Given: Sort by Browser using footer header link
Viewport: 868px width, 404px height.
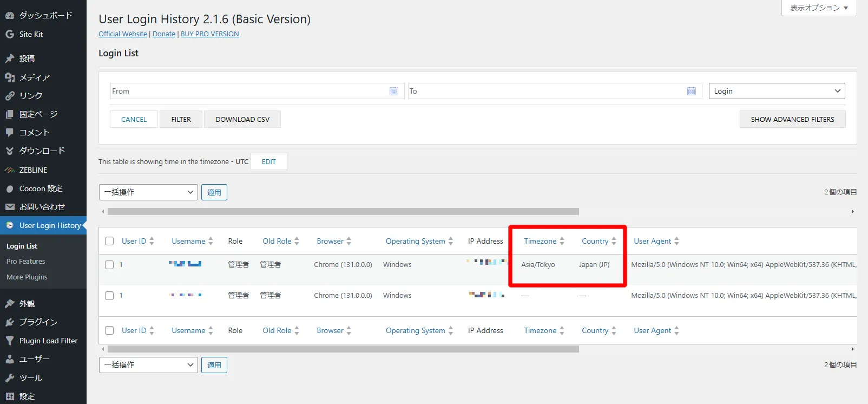Looking at the screenshot, I should 330,330.
